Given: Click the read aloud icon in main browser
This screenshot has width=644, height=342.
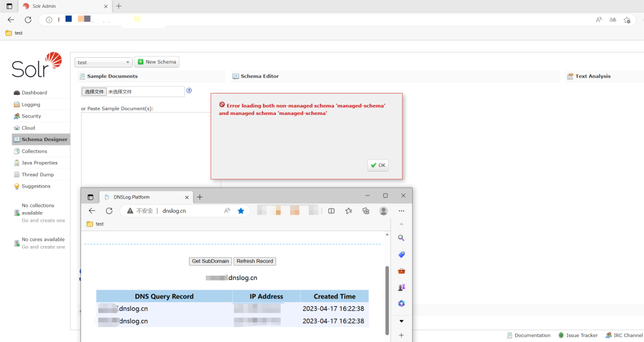Looking at the screenshot, I should pos(599,20).
